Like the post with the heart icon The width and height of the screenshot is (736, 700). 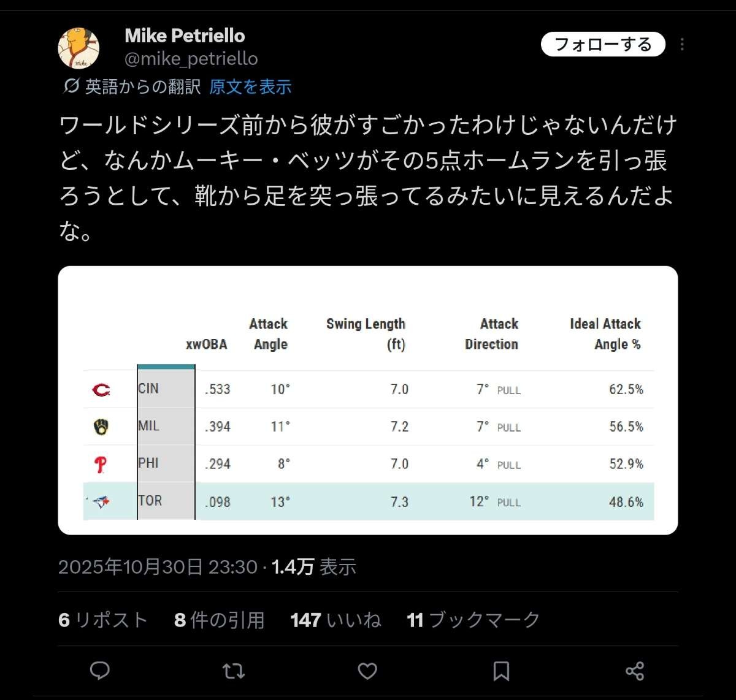pyautogui.click(x=367, y=671)
